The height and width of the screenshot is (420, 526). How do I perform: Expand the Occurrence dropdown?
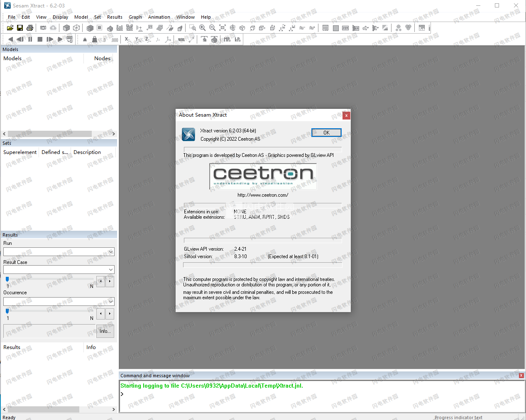coord(111,302)
